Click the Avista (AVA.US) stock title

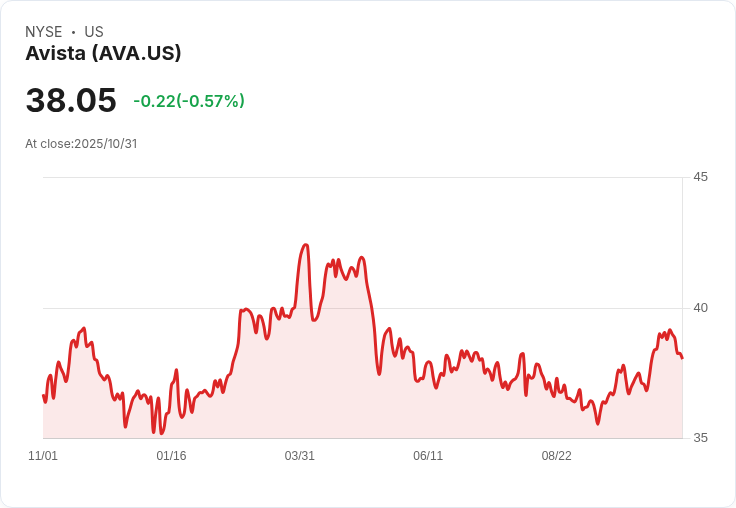click(103, 54)
